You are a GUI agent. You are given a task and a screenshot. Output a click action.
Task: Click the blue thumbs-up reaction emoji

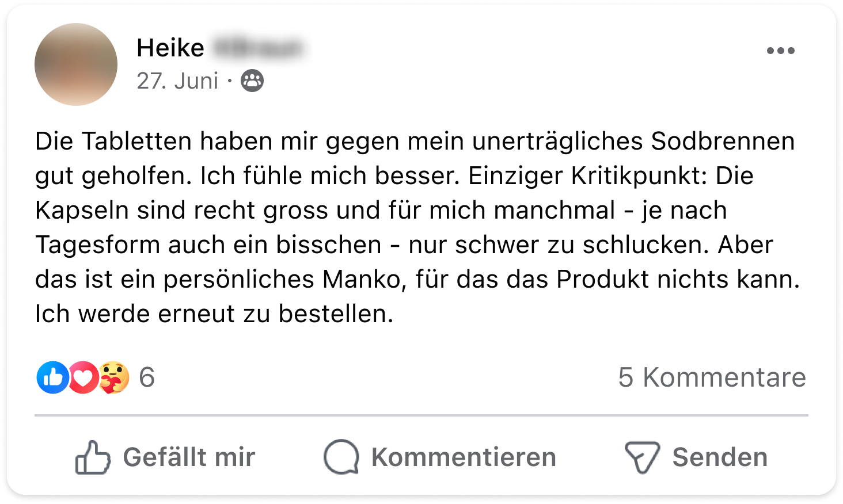52,377
